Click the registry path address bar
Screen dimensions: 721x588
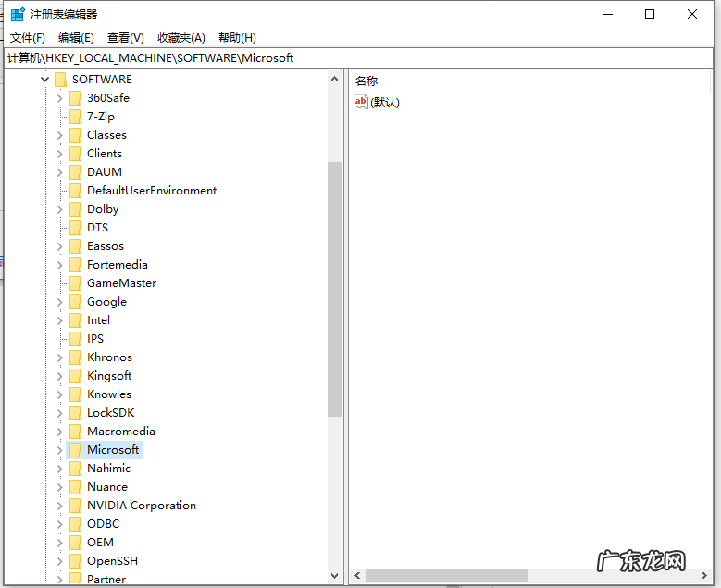359,58
